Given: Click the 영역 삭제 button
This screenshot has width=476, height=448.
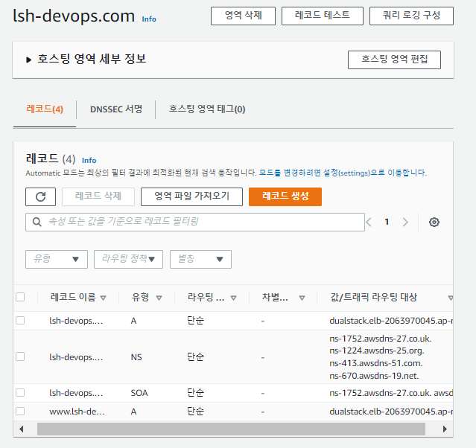Looking at the screenshot, I should 243,16.
